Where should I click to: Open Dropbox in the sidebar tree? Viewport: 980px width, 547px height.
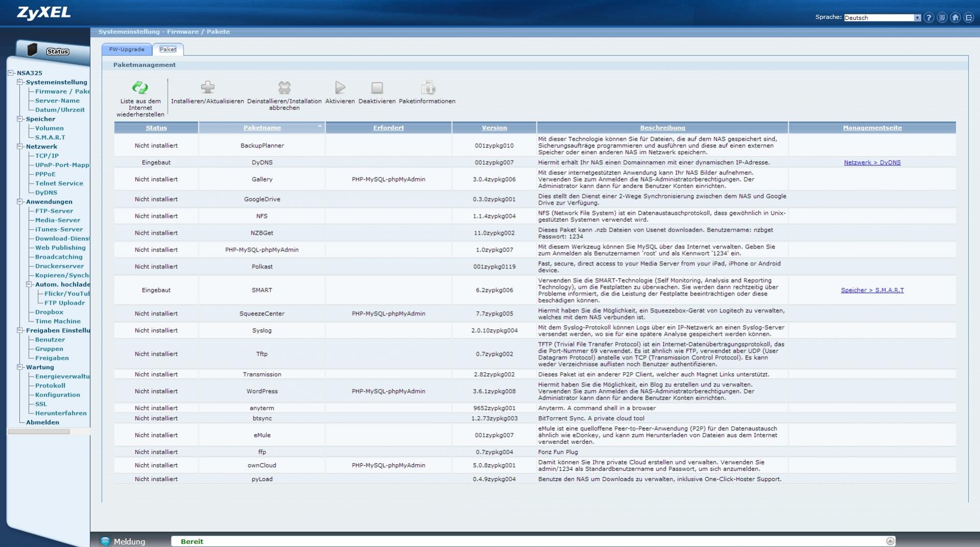pos(49,312)
